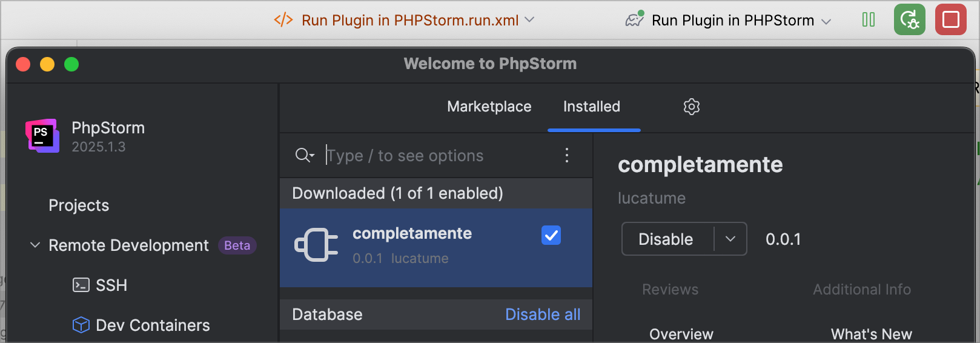Open the plugin list options menu
The width and height of the screenshot is (980, 343).
pos(567,155)
